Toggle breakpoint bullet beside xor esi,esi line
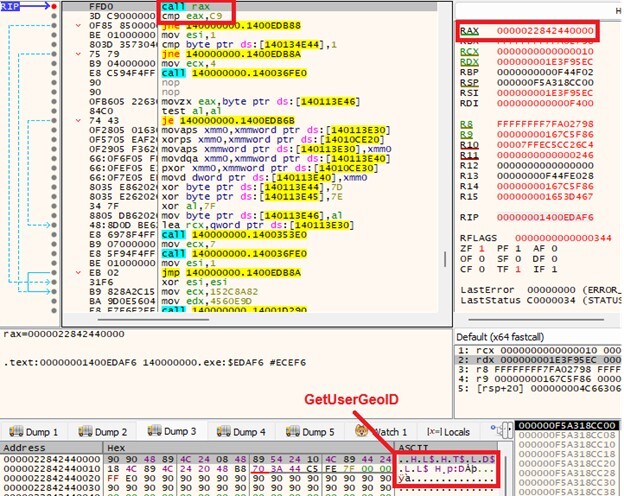Image resolution: width=624 pixels, height=496 pixels. tap(54, 282)
